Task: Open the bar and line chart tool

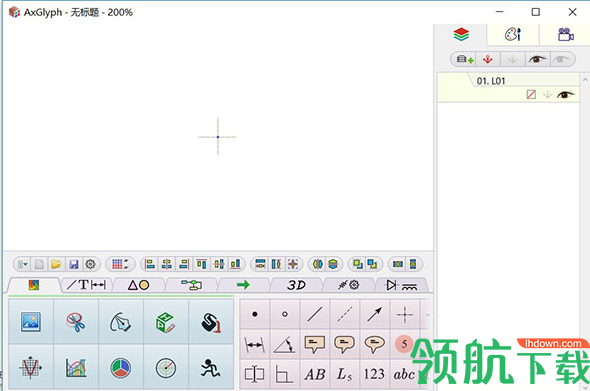Action: point(76,368)
